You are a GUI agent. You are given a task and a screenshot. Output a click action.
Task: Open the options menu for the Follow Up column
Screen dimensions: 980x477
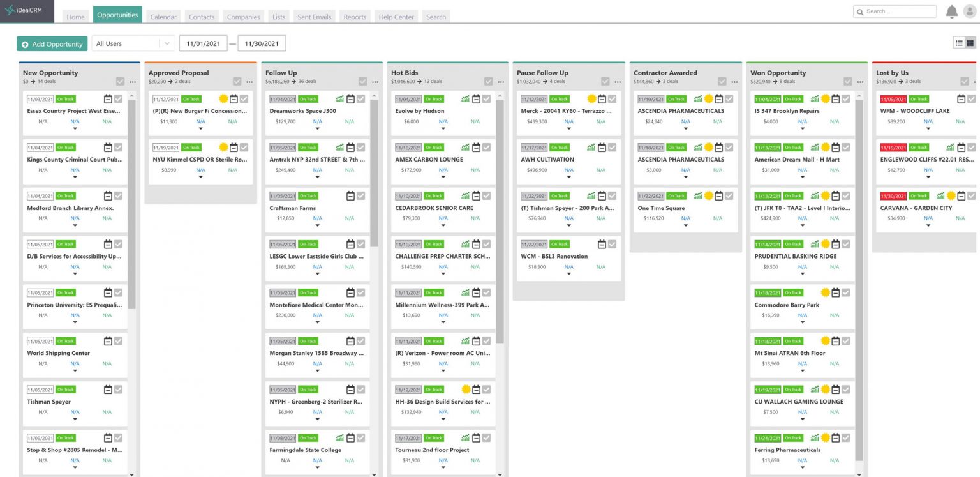click(x=375, y=82)
